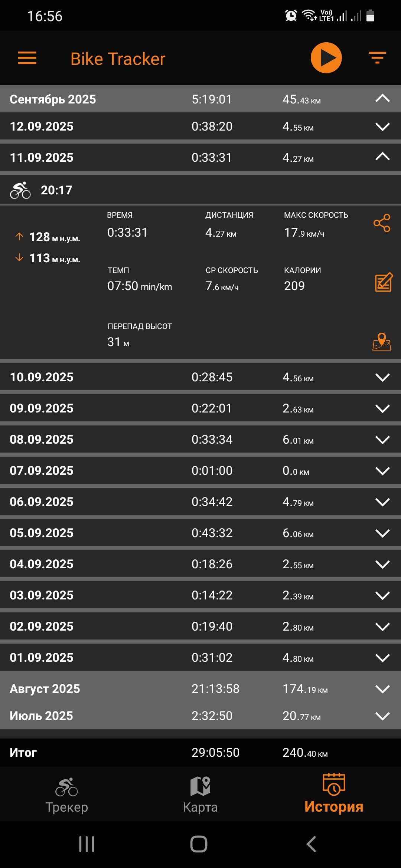
Task: Open the 01.09.2025 ride row
Action: [x=200, y=658]
